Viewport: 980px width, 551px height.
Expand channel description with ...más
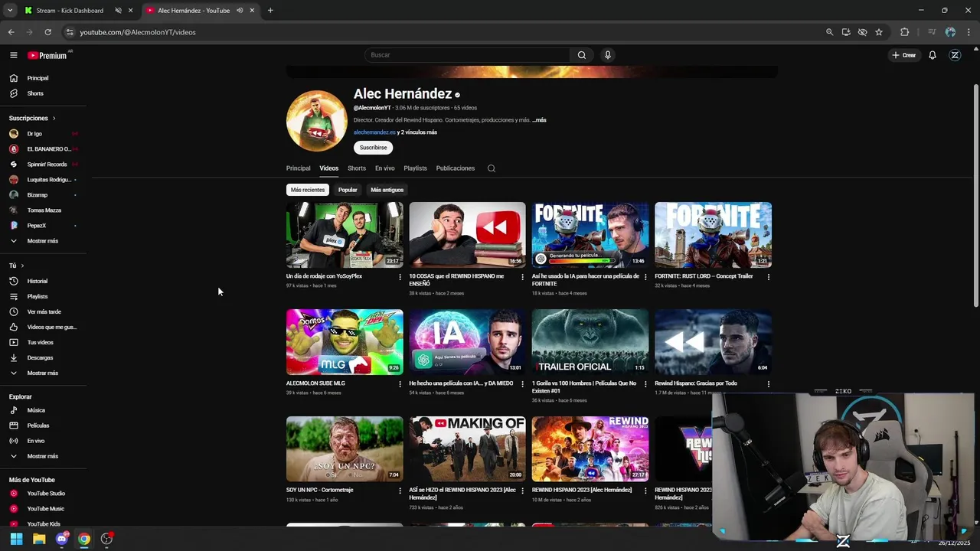point(540,120)
